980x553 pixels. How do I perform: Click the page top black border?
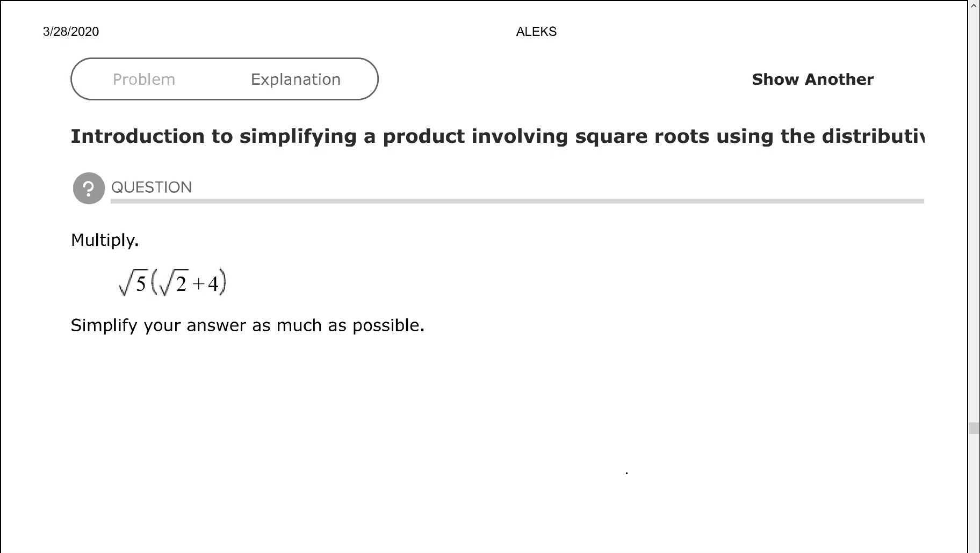[x=484, y=2]
